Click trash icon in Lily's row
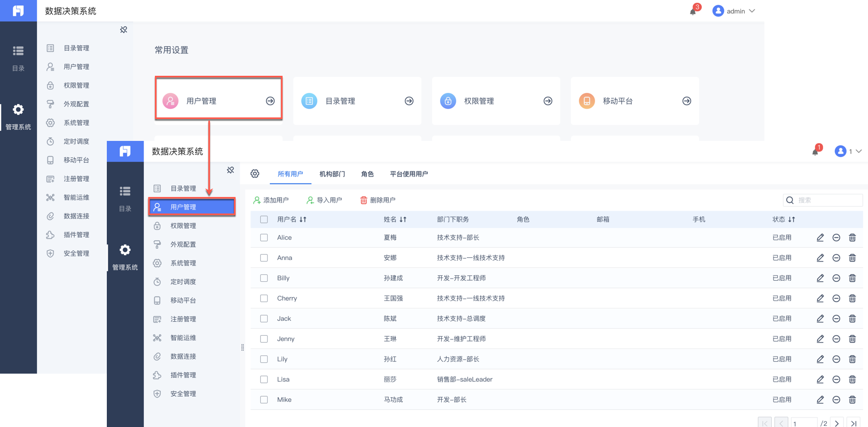This screenshot has height=427, width=868. pos(853,359)
